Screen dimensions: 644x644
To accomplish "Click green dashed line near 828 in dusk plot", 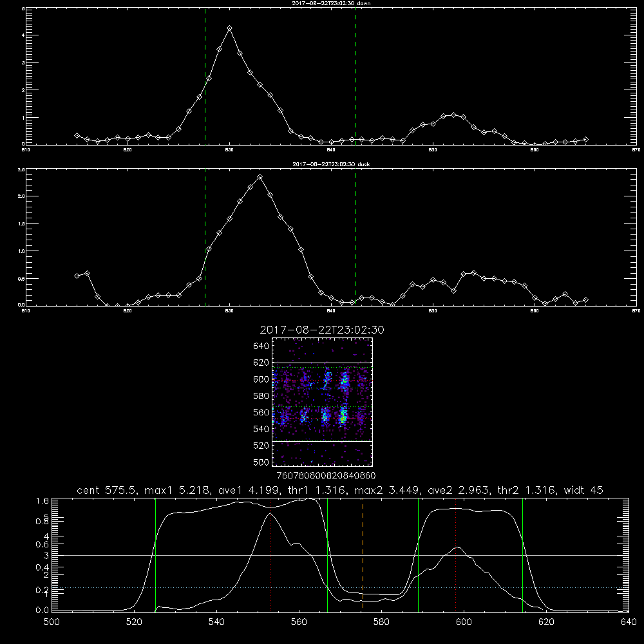I will (x=205, y=237).
